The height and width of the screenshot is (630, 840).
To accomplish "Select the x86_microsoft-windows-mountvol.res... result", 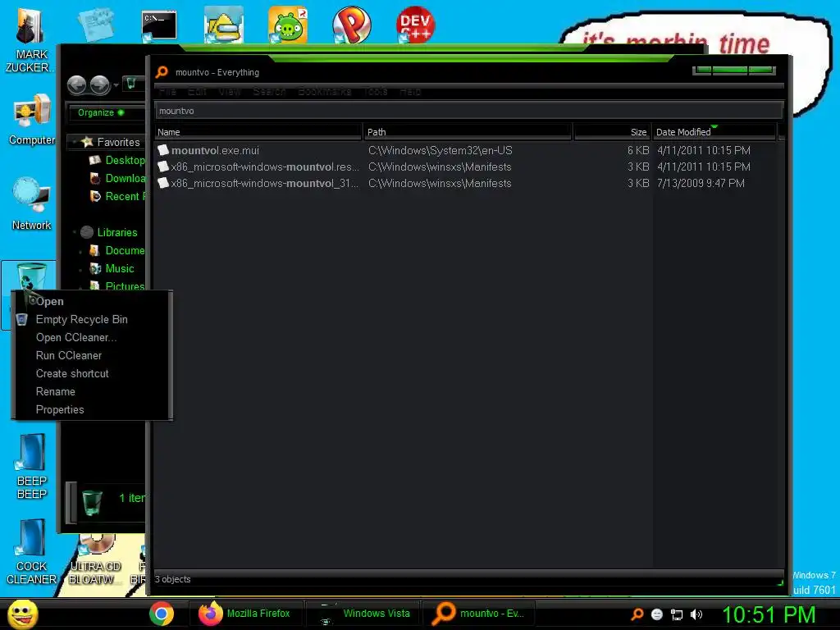I will (x=466, y=167).
